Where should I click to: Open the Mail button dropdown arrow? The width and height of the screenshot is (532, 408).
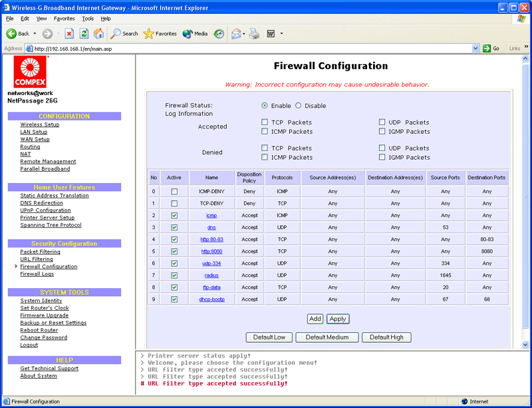(x=244, y=33)
